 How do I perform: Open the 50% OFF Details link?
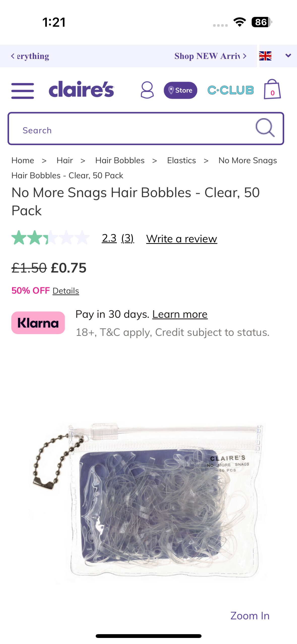65,291
